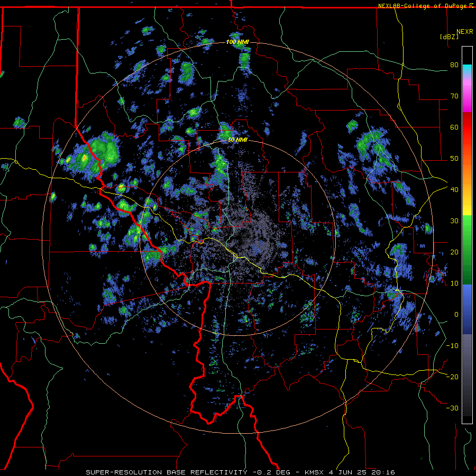Image resolution: width=476 pixels, height=476 pixels.
Task: Click the -30 value on the dBZ scale
Action: coord(452,408)
